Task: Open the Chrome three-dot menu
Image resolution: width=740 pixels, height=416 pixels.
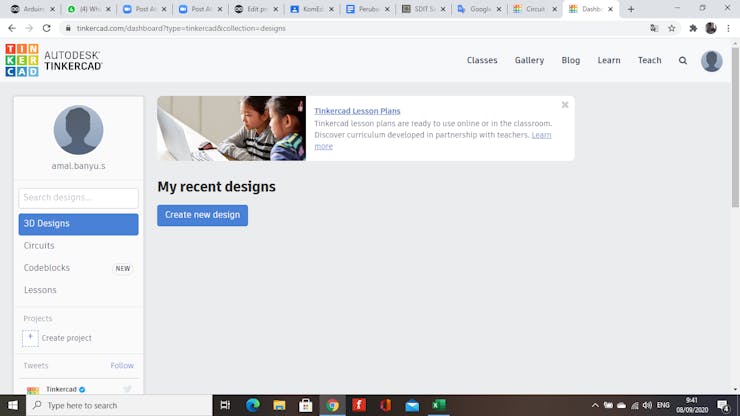Action: click(729, 28)
